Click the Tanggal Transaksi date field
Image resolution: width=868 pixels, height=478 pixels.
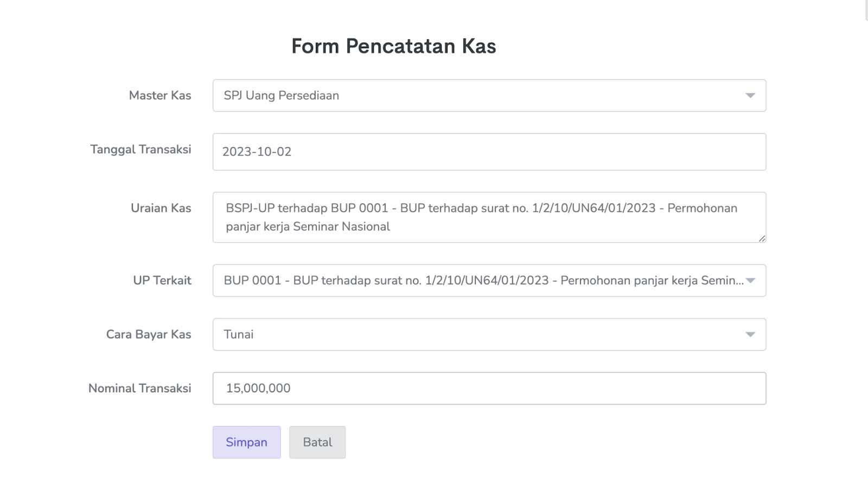click(x=489, y=152)
